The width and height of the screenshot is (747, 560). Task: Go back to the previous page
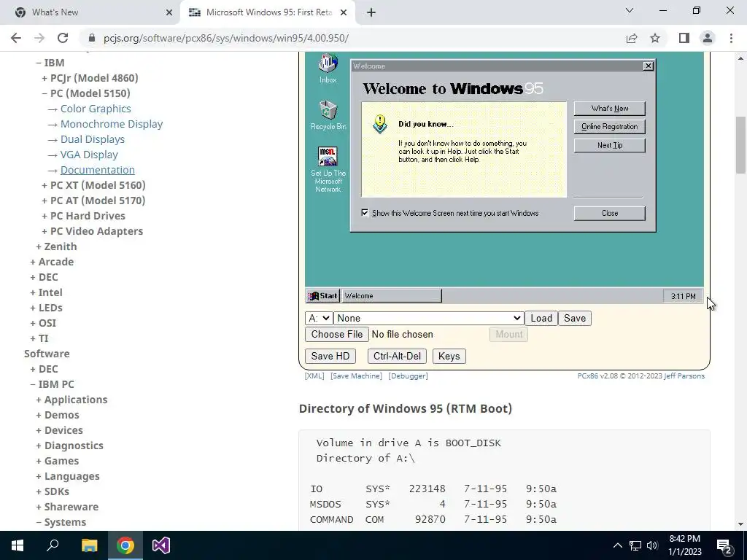pos(16,38)
